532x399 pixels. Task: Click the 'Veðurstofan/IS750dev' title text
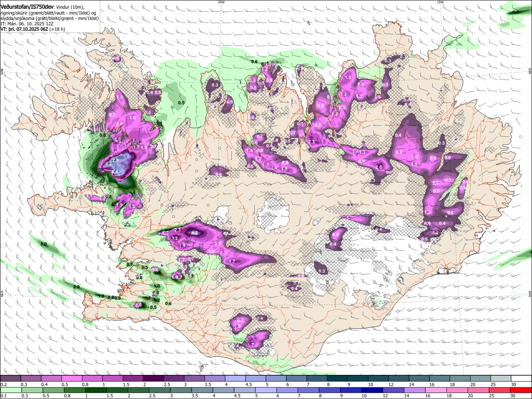(x=27, y=6)
